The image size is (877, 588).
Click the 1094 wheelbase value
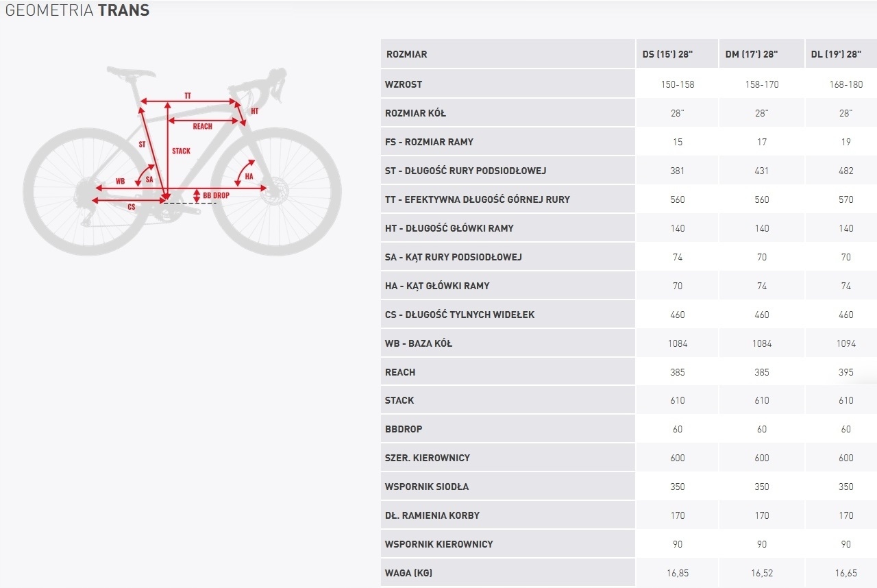point(845,343)
